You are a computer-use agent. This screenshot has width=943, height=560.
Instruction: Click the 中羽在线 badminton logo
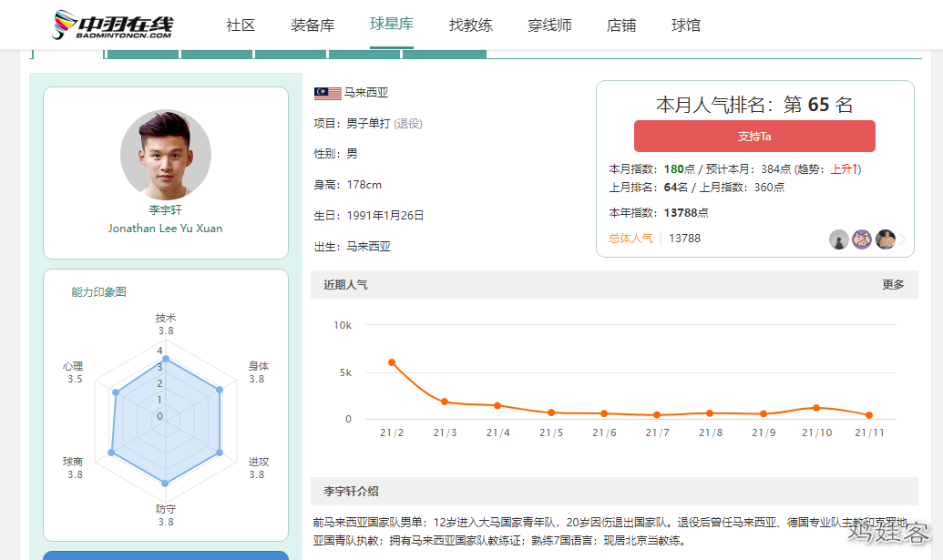[112, 25]
